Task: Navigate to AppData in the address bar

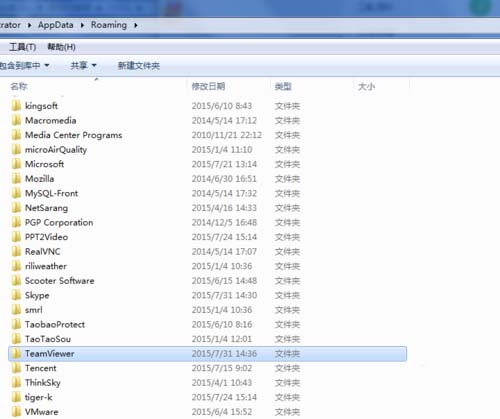Action: pos(56,25)
